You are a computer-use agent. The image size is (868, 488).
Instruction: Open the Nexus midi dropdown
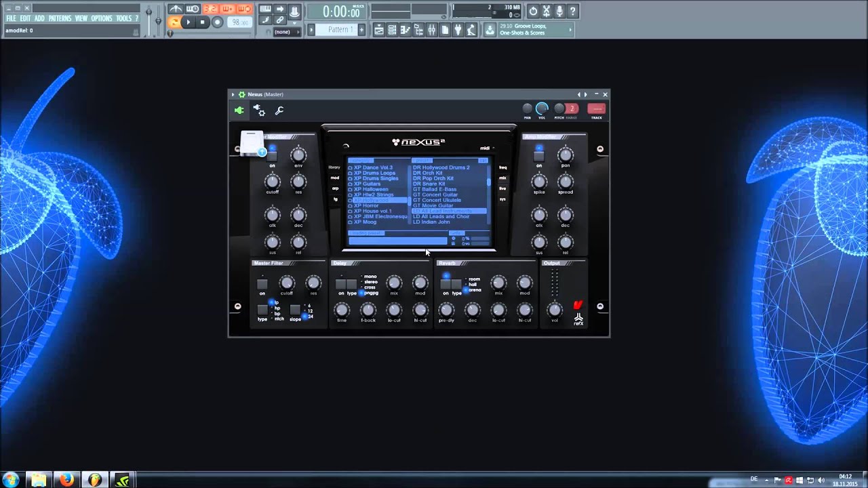(487, 148)
